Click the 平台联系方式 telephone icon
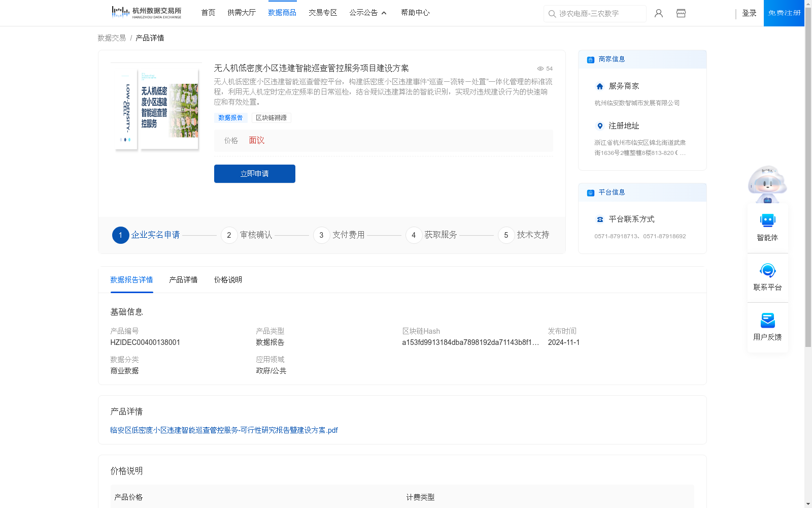This screenshot has width=812, height=508. 600,219
